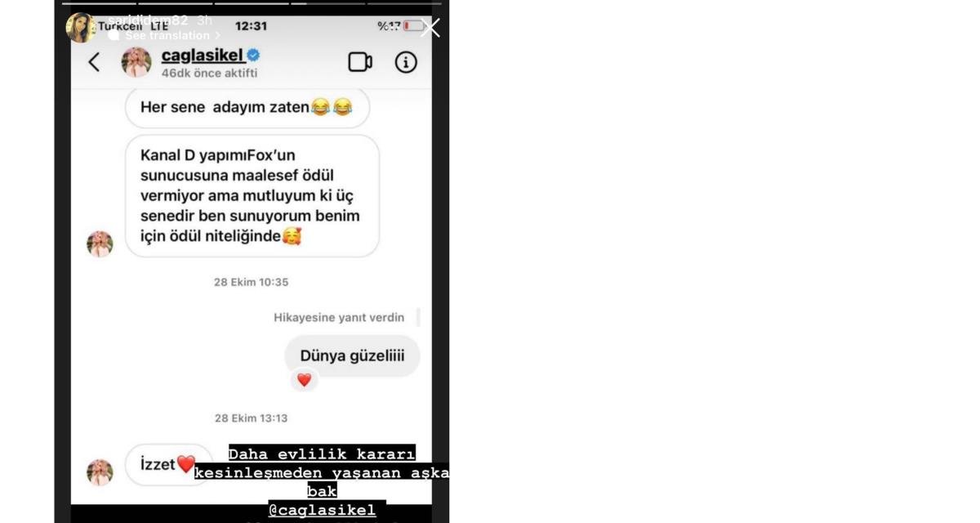This screenshot has width=980, height=523.
Task: Open the story poster's profile avatar
Action: coord(81,27)
